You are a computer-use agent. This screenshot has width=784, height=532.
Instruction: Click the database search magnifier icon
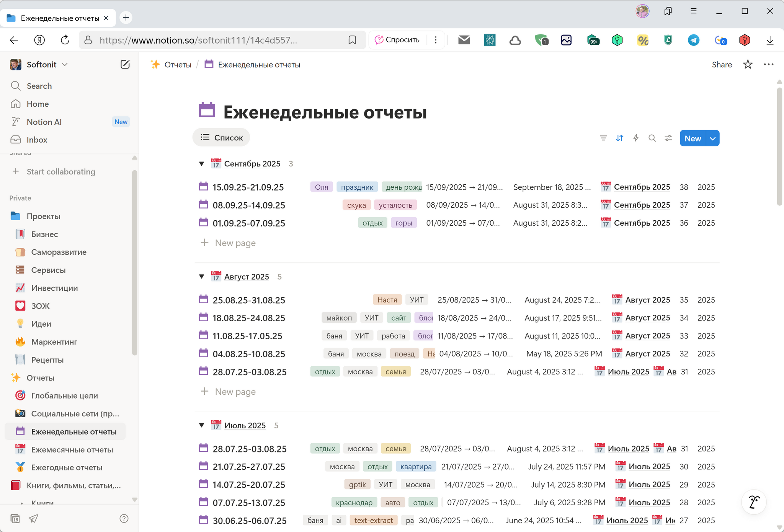[652, 138]
